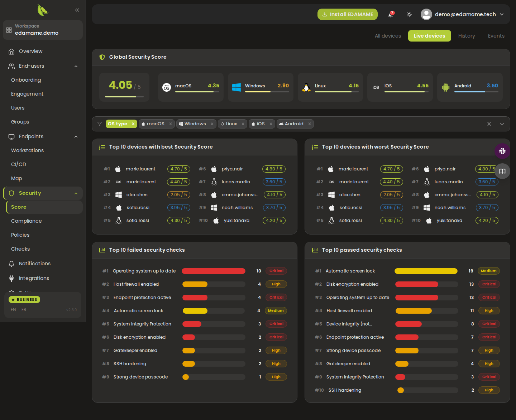The image size is (516, 420).
Task: Click the BUSINESS plan badge
Action: [24, 299]
